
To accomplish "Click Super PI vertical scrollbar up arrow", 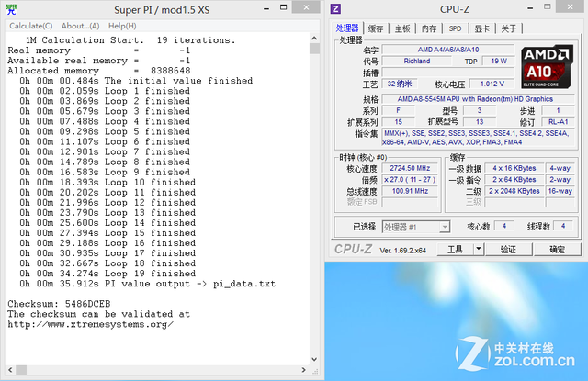I will 314,39.
